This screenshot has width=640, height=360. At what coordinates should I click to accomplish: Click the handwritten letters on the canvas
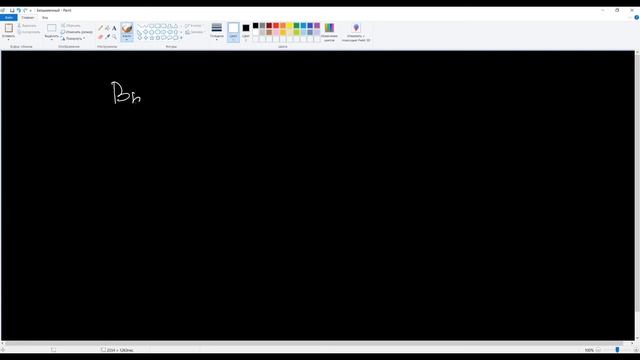[x=126, y=93]
